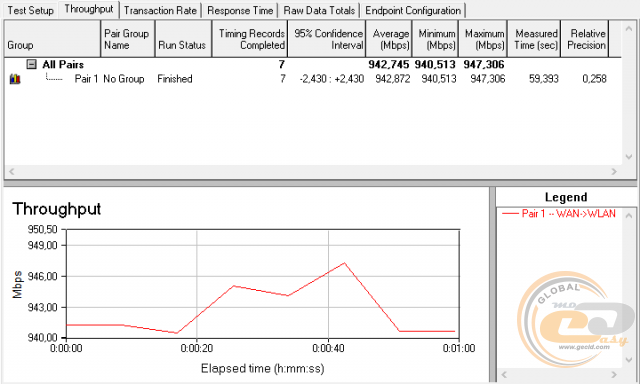Click the Run Status column header
Screen dimensions: 640x384
coord(183,39)
